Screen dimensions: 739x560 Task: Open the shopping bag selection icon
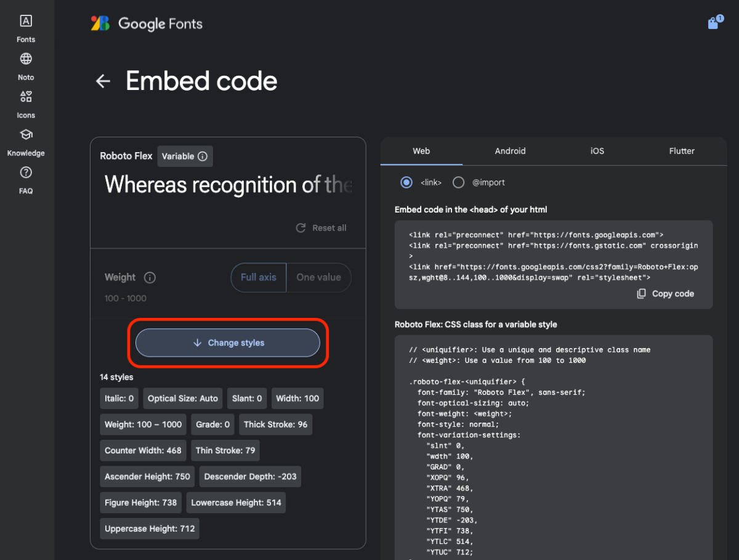[x=713, y=23]
